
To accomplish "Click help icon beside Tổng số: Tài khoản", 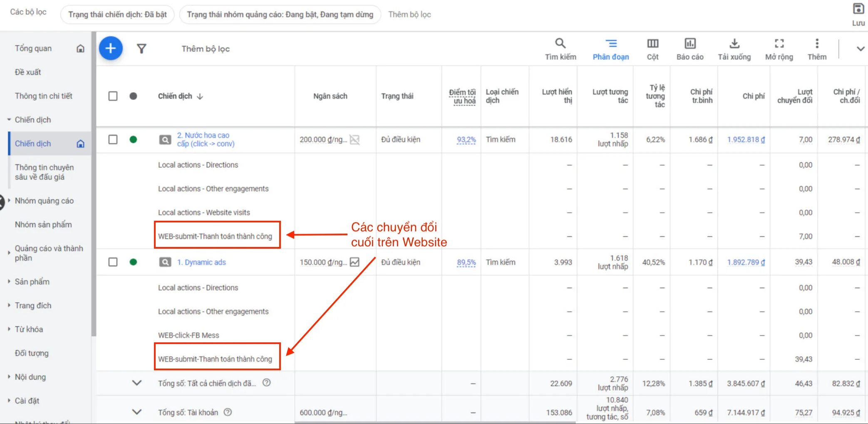I will 228,412.
